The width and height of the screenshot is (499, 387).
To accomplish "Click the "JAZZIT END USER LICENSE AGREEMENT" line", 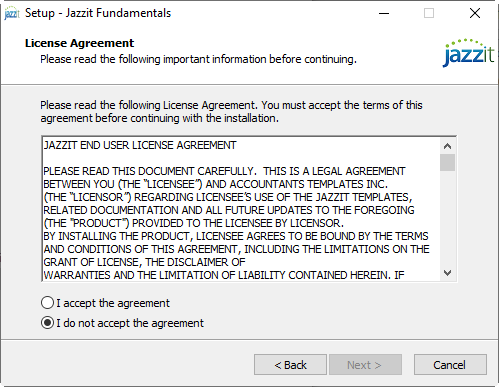I will [x=140, y=145].
